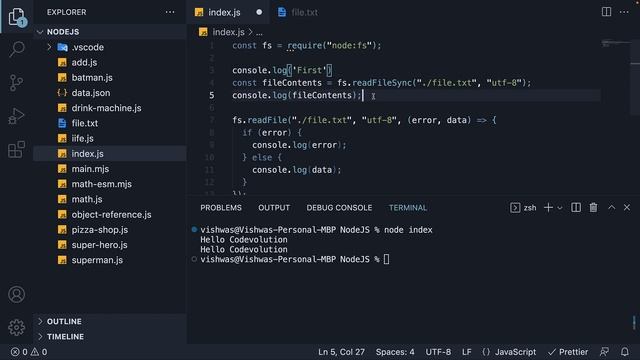Image resolution: width=640 pixels, height=360 pixels.
Task: Maximize the panel size with caret icon
Action: point(611,207)
